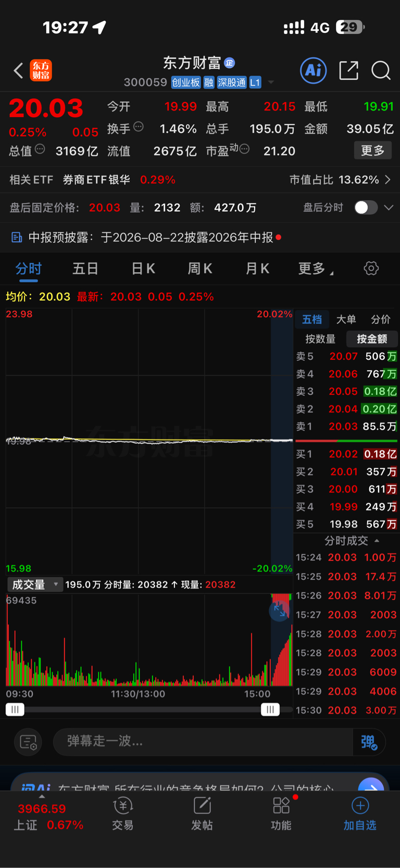Expand the stock tags dropdown arrow
The width and height of the screenshot is (400, 868).
tap(271, 82)
